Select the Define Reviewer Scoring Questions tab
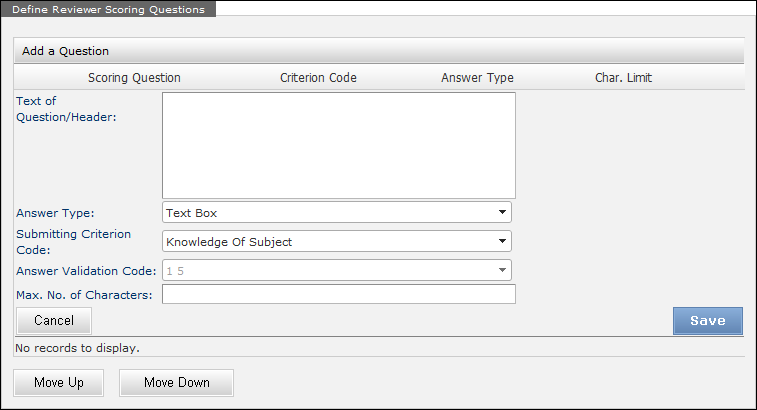This screenshot has width=757, height=410. pyautogui.click(x=108, y=9)
